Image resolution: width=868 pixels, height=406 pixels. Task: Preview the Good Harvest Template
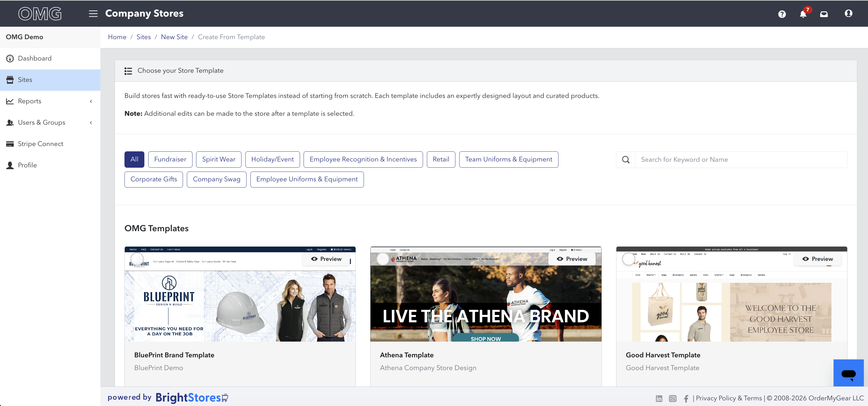[818, 259]
